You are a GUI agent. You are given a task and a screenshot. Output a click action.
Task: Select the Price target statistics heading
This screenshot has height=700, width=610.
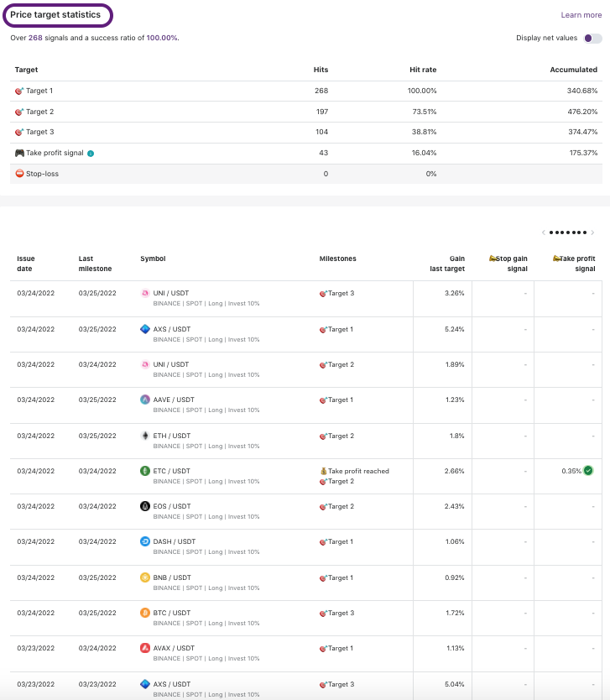click(x=55, y=15)
